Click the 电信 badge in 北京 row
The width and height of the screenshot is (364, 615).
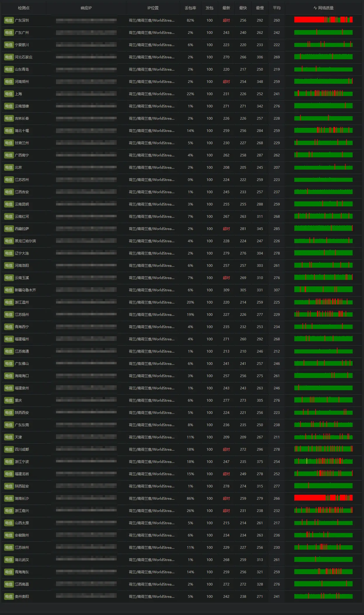pos(9,168)
